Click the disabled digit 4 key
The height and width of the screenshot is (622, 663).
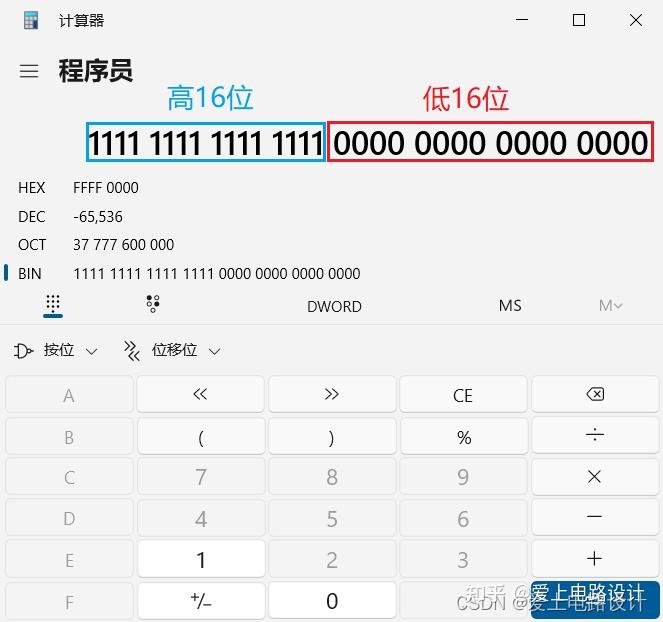click(x=201, y=518)
